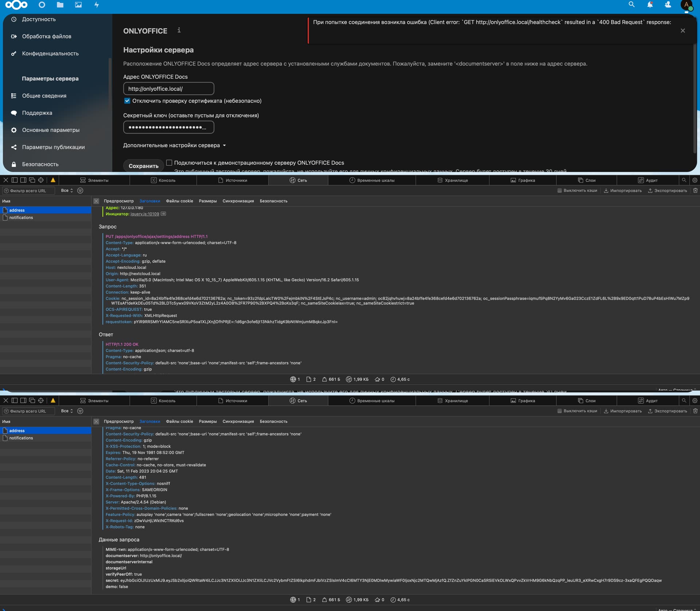This screenshot has width=700, height=611.
Task: Click the secret key input field
Action: click(x=168, y=127)
